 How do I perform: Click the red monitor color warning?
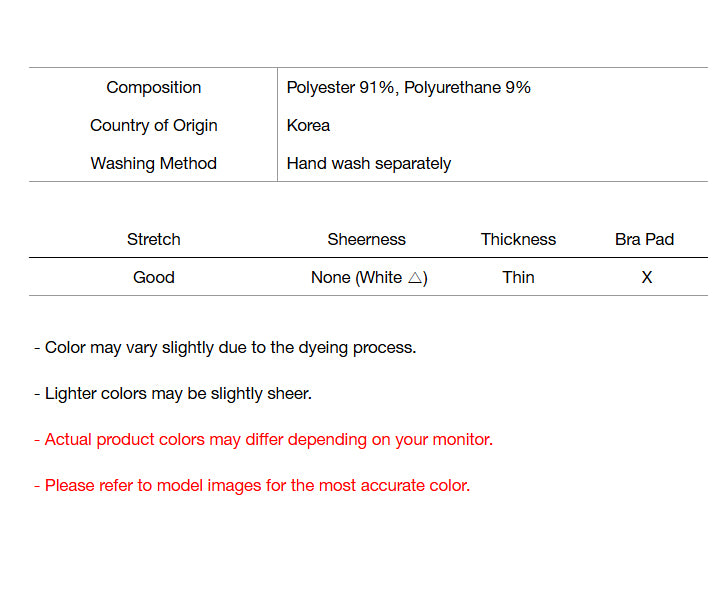tap(263, 440)
